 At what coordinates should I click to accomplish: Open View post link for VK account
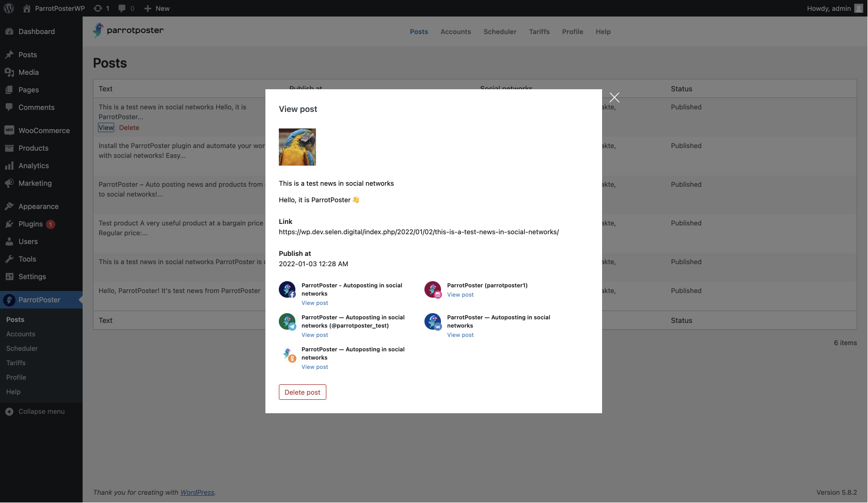click(x=461, y=335)
